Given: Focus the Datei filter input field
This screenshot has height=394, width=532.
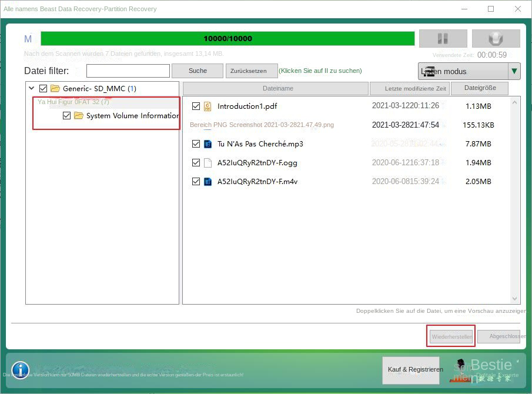Looking at the screenshot, I should pyautogui.click(x=128, y=71).
